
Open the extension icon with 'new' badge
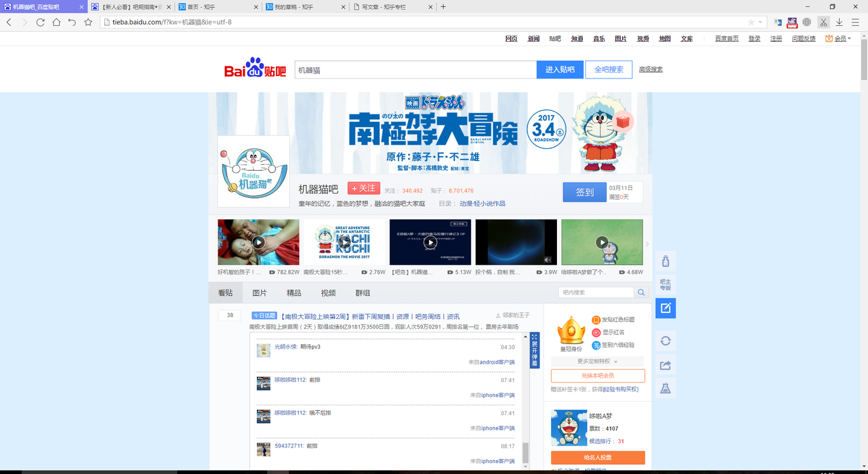[x=793, y=22]
